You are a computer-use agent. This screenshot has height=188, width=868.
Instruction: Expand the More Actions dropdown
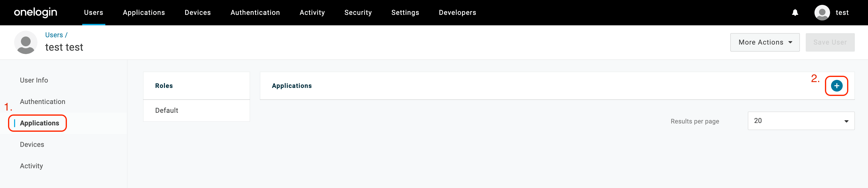(765, 42)
